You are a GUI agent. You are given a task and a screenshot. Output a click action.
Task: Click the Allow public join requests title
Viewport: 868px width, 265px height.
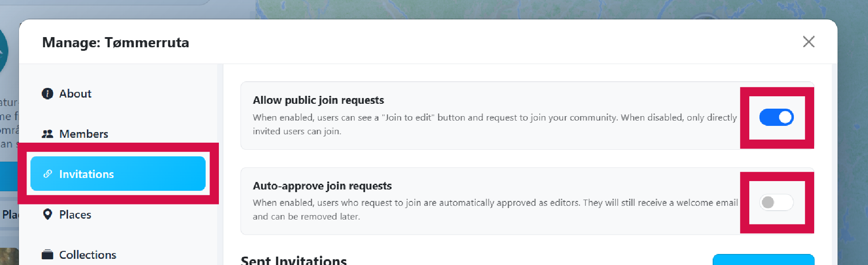(318, 100)
